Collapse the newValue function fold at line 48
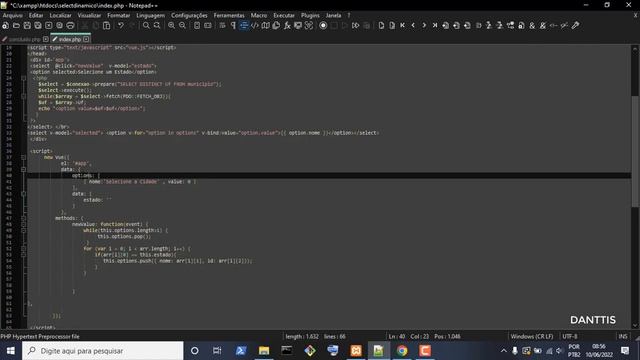Screen dimensions: 640x360 tap(24, 224)
